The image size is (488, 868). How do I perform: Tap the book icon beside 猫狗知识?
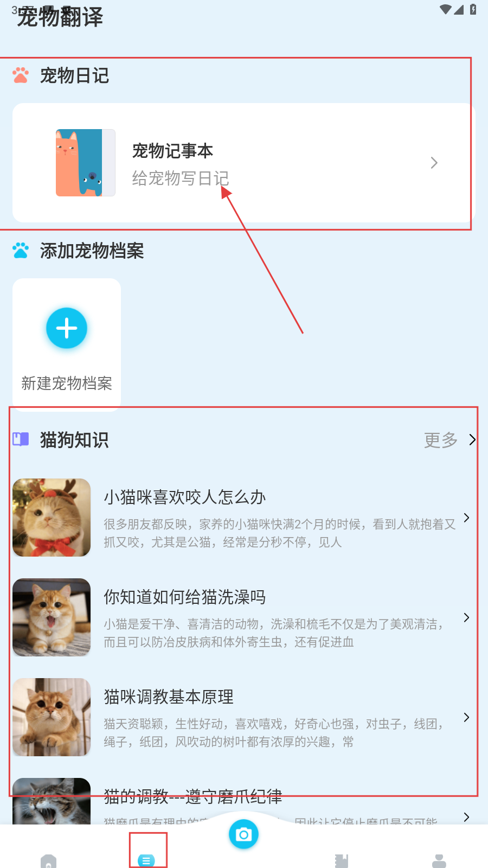[21, 439]
